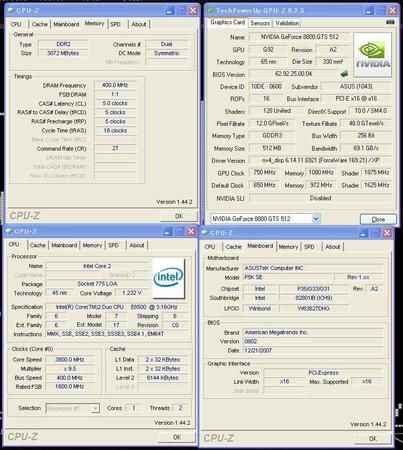The width and height of the screenshot is (403, 450).
Task: Click the NVIDIA SLI Disabled field
Action: [x=320, y=198]
